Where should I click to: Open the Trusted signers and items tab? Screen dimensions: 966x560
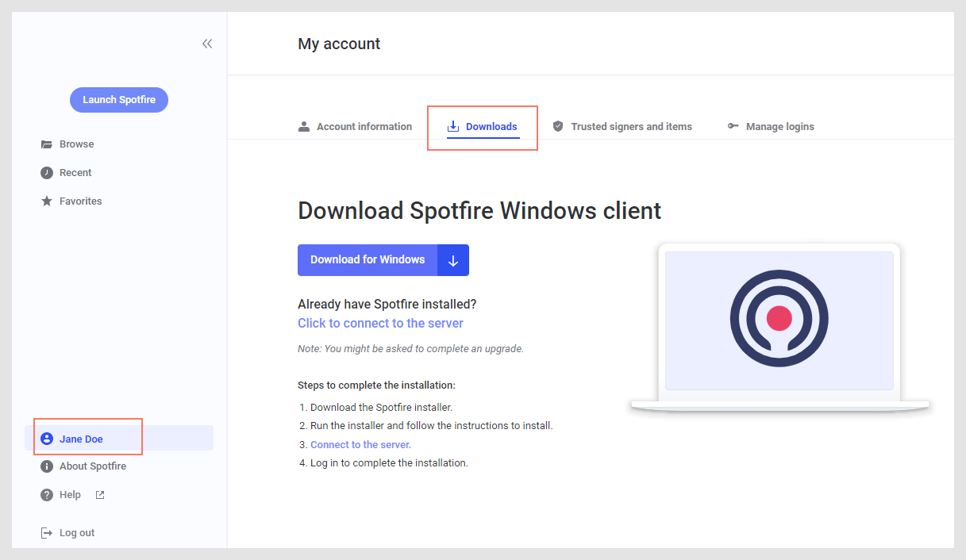click(632, 126)
